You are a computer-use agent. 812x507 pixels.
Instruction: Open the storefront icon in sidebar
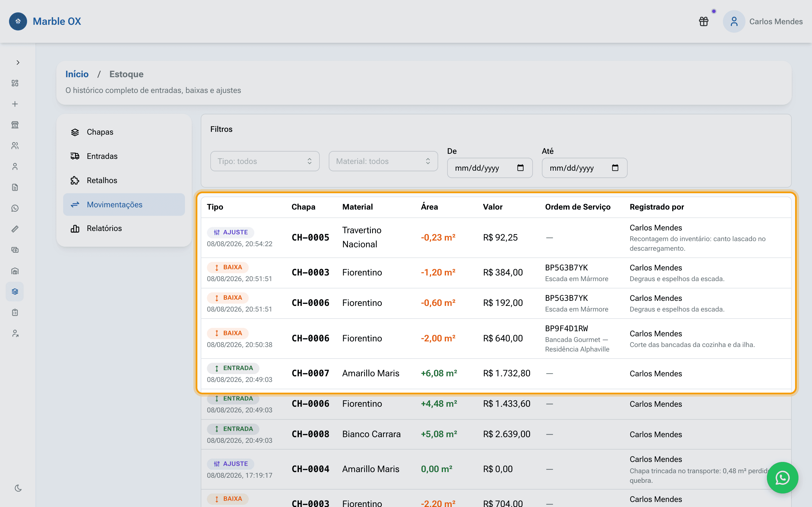[15, 125]
